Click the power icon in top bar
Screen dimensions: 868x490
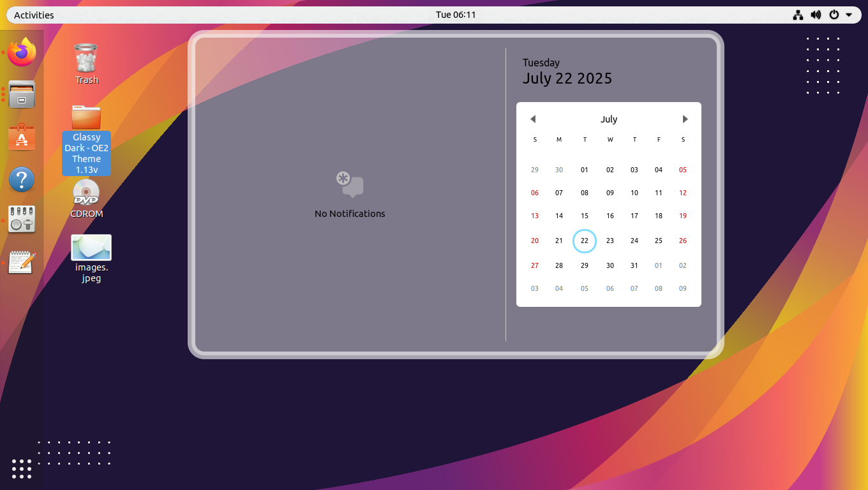834,15
